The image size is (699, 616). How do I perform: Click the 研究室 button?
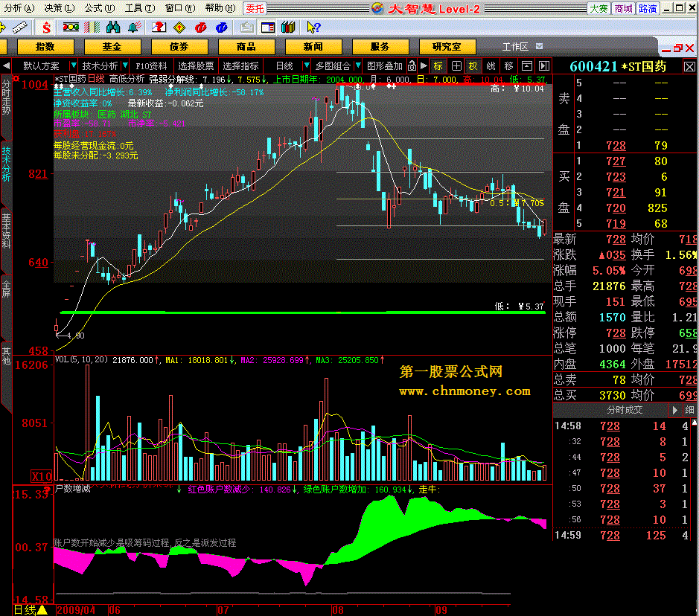(x=447, y=47)
